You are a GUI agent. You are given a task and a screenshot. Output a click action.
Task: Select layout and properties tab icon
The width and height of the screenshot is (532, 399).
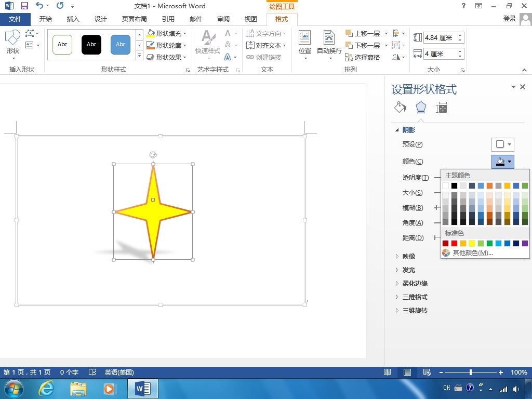pos(442,108)
